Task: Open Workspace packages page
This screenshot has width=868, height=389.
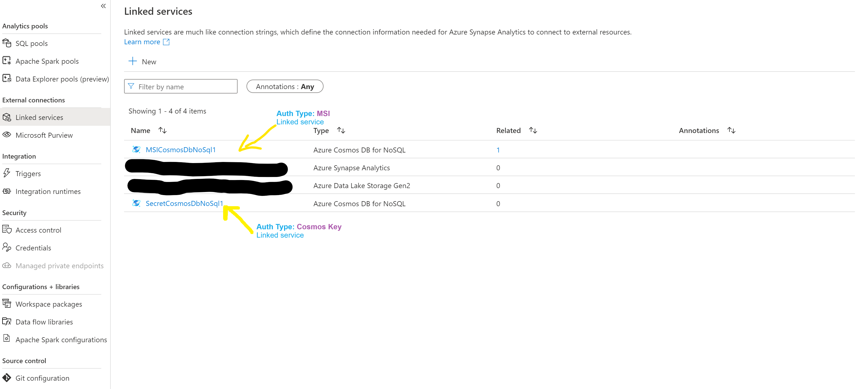Action: click(48, 304)
